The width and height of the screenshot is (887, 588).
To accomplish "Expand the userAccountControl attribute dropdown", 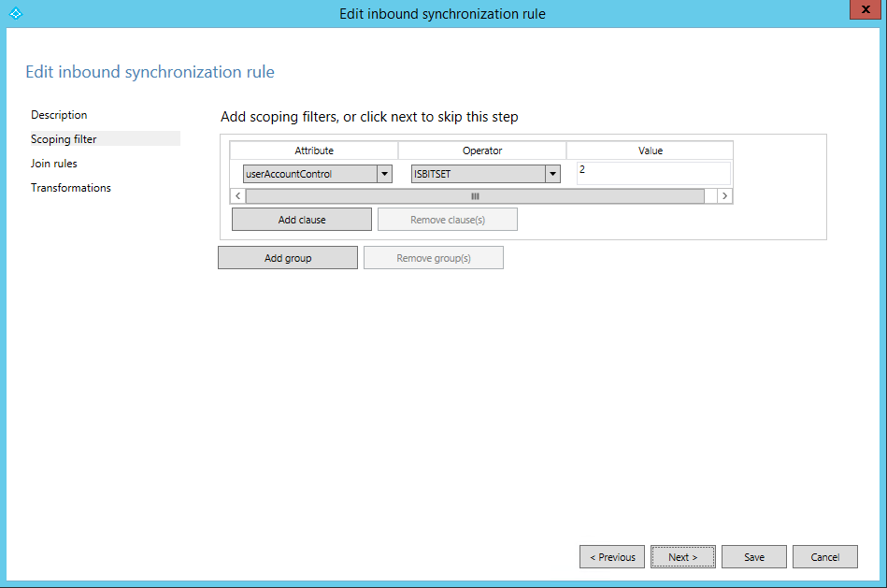I will coord(384,174).
